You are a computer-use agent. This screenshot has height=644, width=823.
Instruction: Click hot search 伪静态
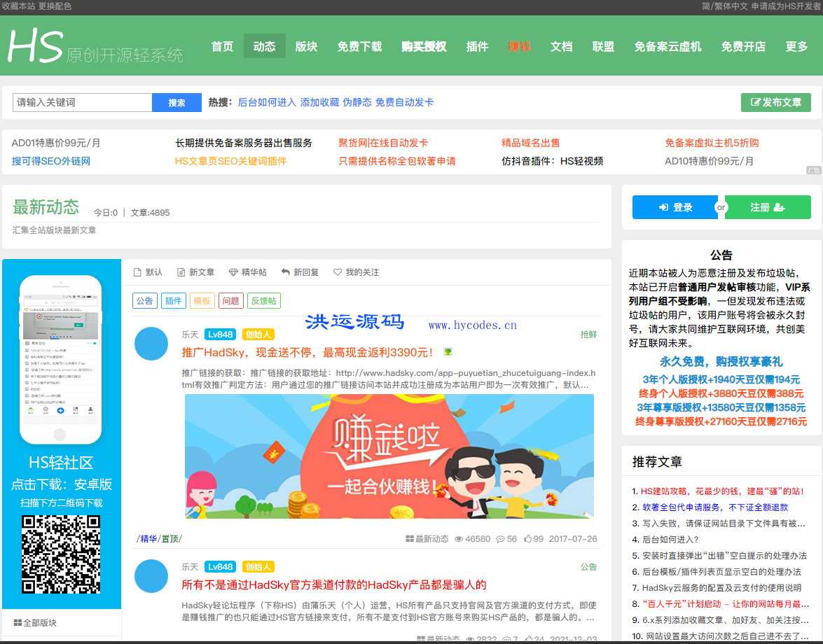click(x=357, y=102)
